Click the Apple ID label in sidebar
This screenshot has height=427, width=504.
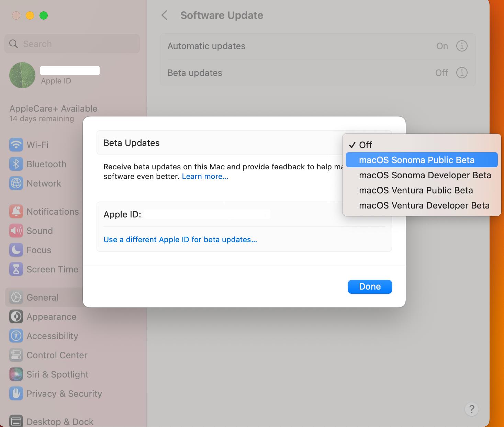click(x=56, y=81)
